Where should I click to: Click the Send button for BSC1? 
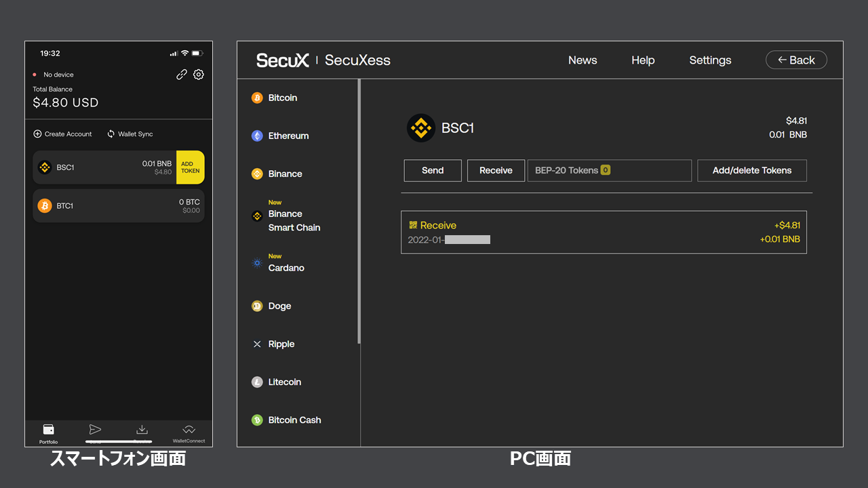point(433,170)
